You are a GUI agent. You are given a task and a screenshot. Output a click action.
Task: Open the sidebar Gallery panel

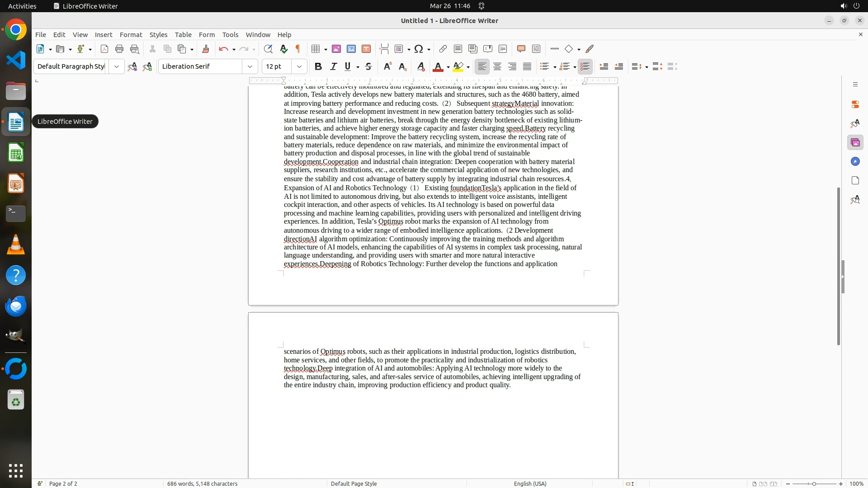[855, 142]
